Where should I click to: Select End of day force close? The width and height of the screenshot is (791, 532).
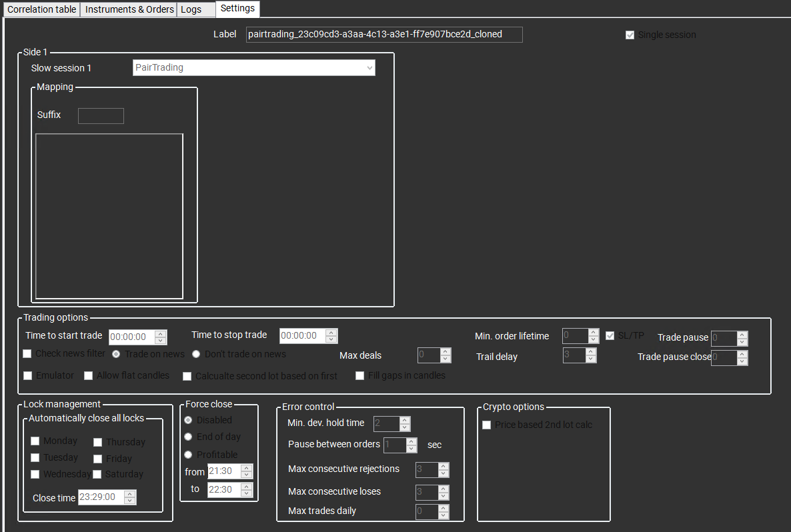point(189,437)
